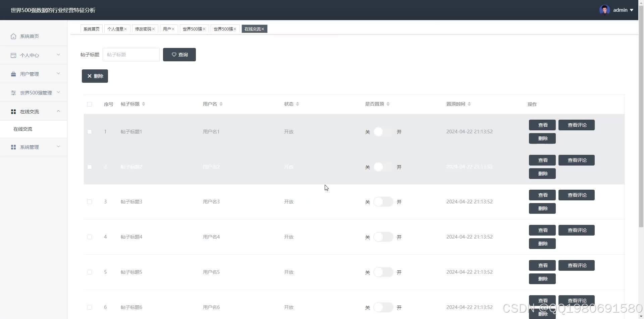This screenshot has width=644, height=319.
Task: Click the sliders icon for 世界500强管理
Action: pyautogui.click(x=13, y=93)
